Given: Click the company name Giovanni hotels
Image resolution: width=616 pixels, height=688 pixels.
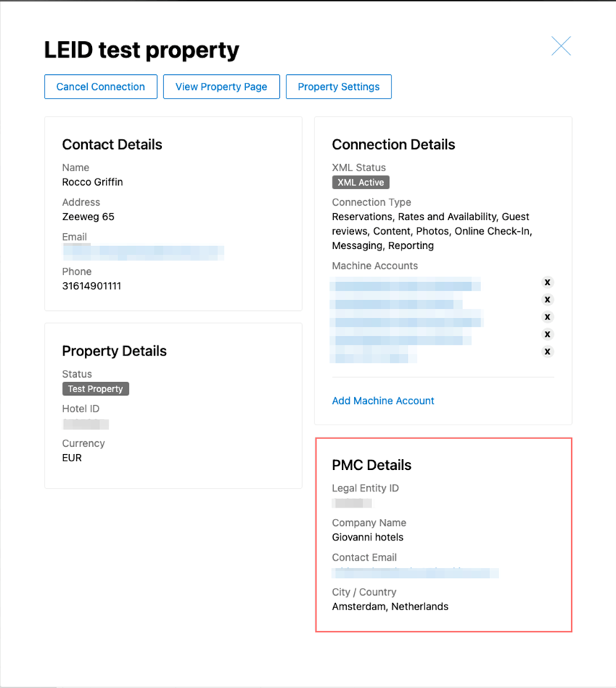Looking at the screenshot, I should coord(368,537).
